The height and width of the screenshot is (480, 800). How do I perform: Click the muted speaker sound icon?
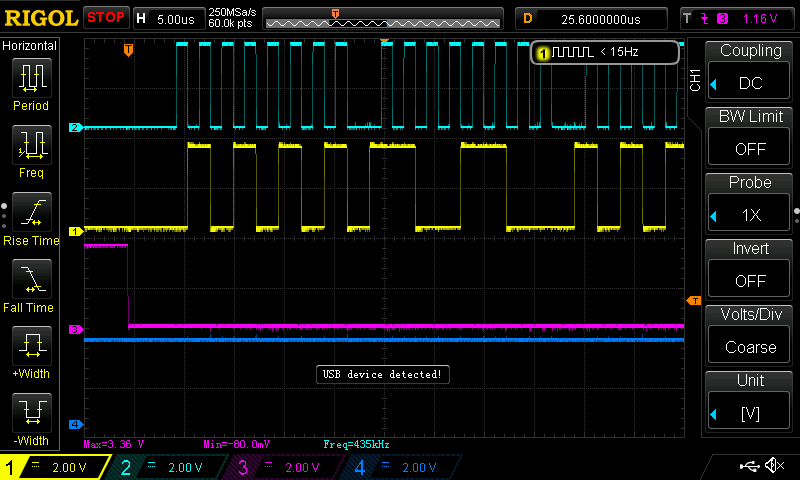point(774,466)
